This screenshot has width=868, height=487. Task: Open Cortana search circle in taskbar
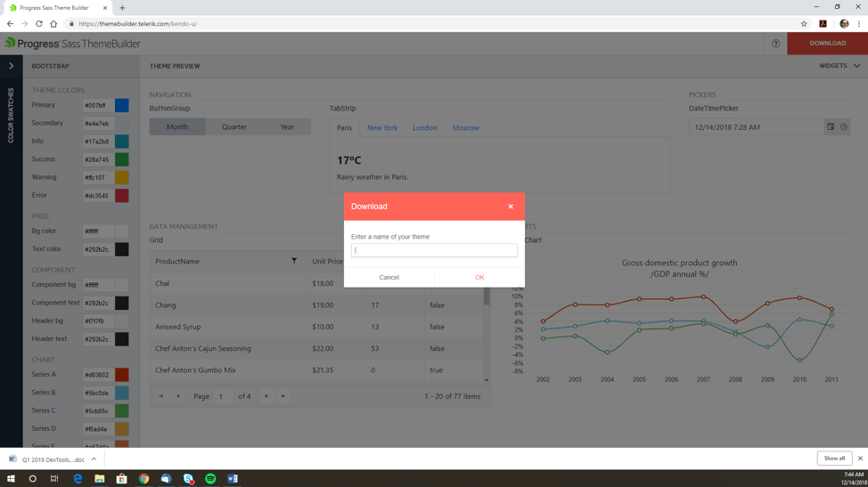click(x=33, y=479)
